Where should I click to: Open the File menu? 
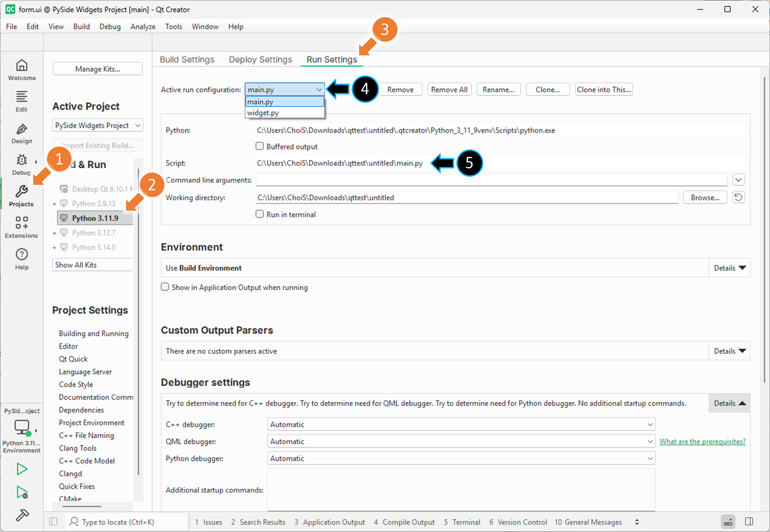11,27
